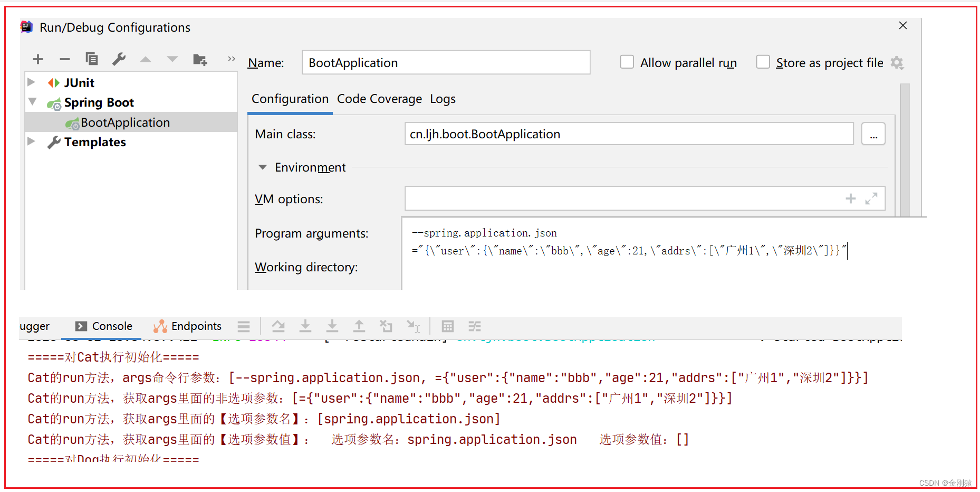Image resolution: width=980 pixels, height=492 pixels.
Task: Click the console line with 选项参数值: []
Action: tap(358, 440)
